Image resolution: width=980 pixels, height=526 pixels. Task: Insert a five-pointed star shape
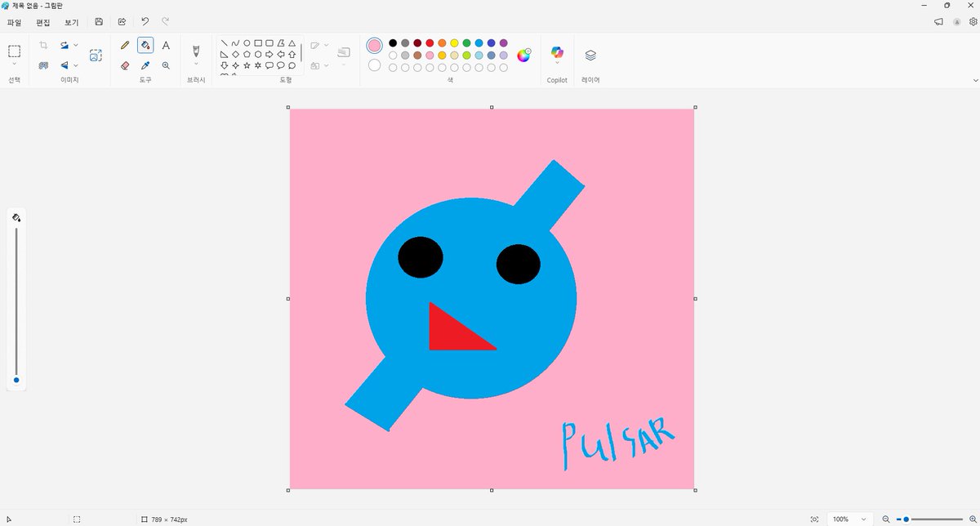[247, 65]
